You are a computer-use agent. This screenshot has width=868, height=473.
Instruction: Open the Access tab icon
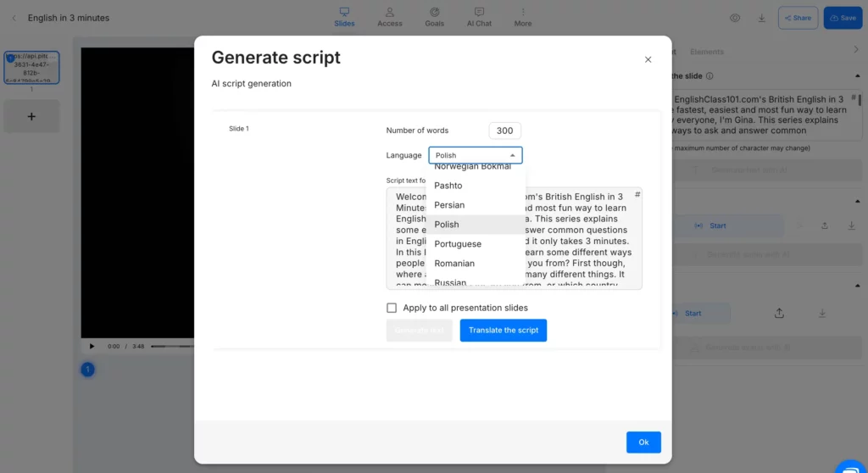pyautogui.click(x=390, y=13)
